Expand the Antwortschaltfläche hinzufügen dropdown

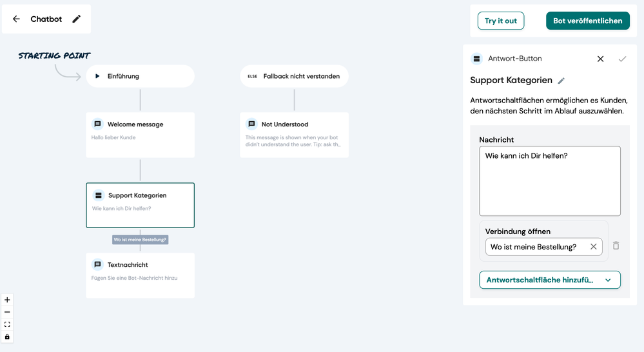coord(549,280)
